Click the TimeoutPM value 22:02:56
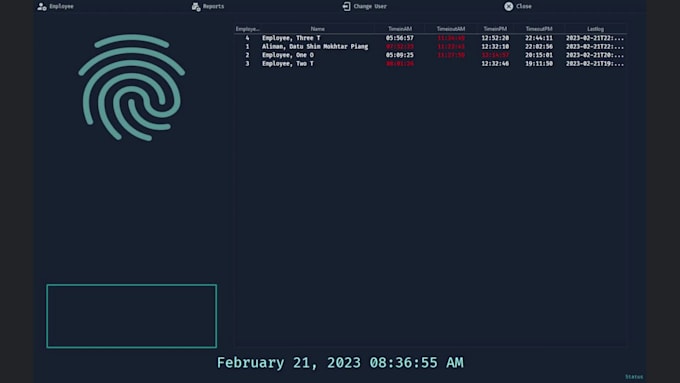Image resolution: width=680 pixels, height=383 pixels. (x=539, y=47)
